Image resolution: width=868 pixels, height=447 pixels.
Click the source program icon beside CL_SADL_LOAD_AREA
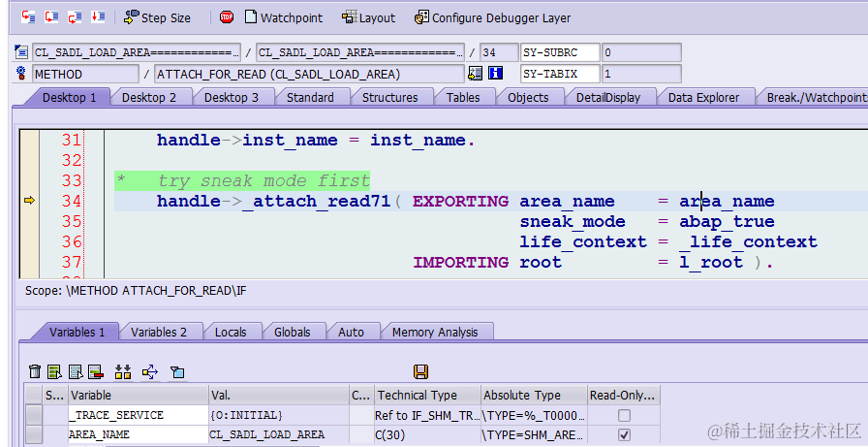click(21, 52)
